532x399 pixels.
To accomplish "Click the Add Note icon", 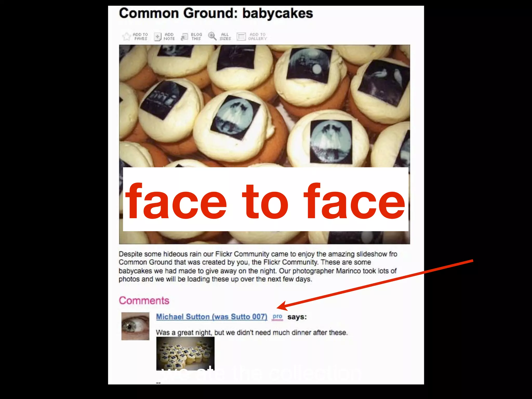I will 158,37.
